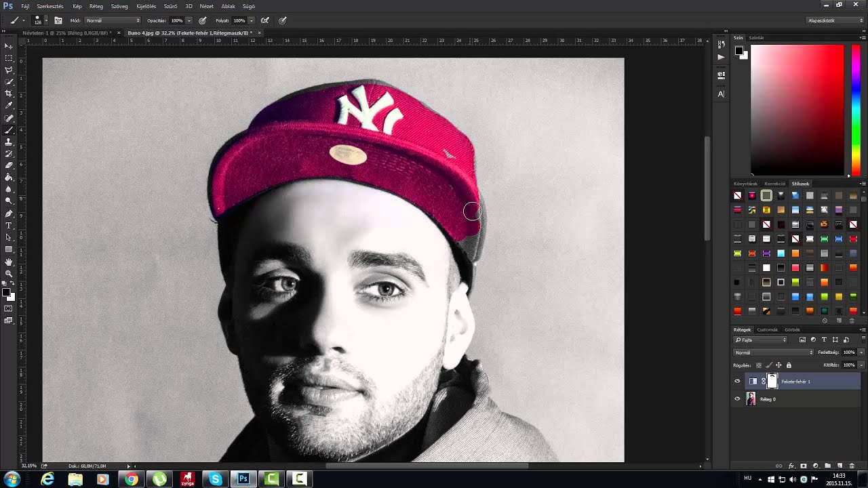The height and width of the screenshot is (488, 868).
Task: Switch to the Névtelen-1 document tab
Action: (x=65, y=33)
